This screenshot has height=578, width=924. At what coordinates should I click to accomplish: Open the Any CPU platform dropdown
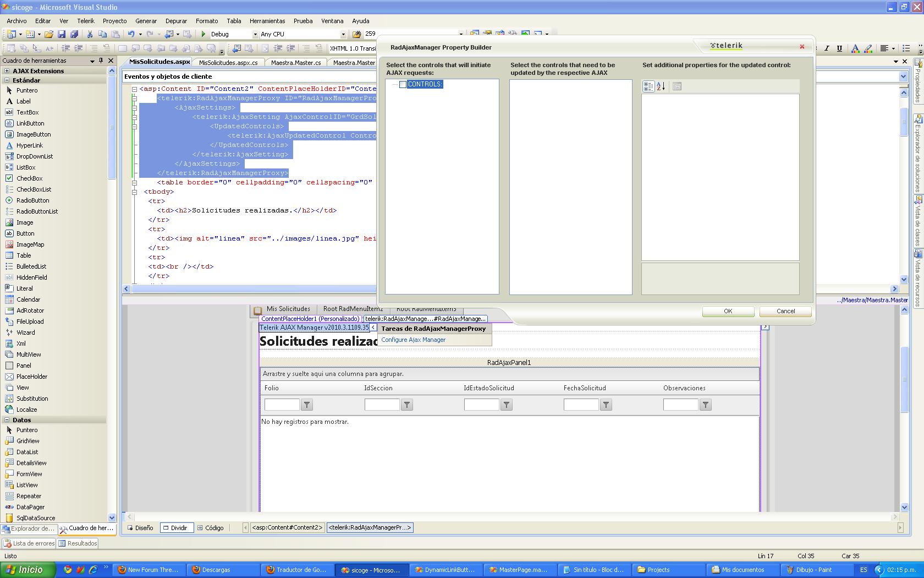pyautogui.click(x=343, y=34)
